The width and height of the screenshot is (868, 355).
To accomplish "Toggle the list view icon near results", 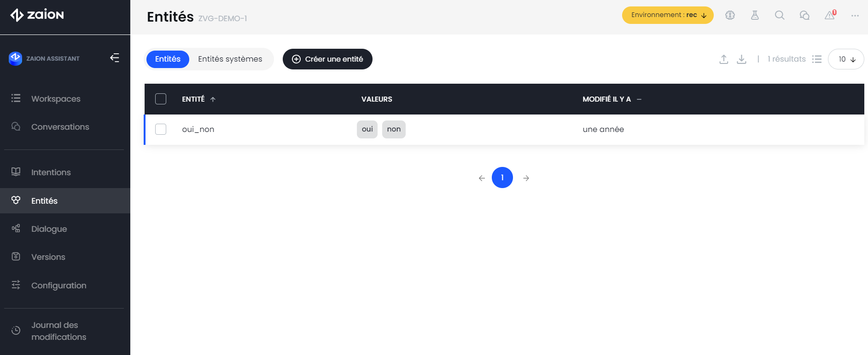I will [817, 59].
